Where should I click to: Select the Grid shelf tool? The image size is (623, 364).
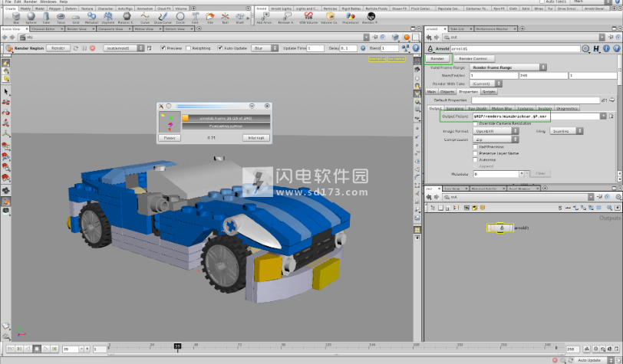(x=76, y=18)
